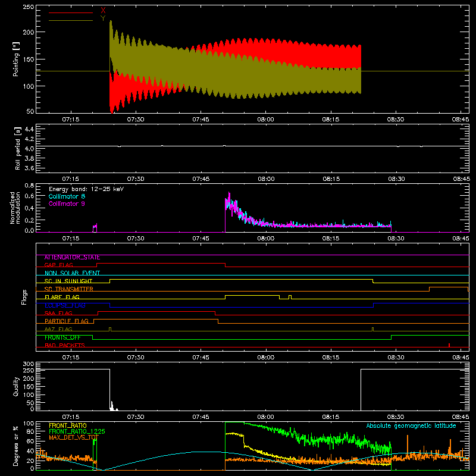Click the 0.0 tick on modulation axis
Screen dimensions: 476x476
click(x=29, y=230)
